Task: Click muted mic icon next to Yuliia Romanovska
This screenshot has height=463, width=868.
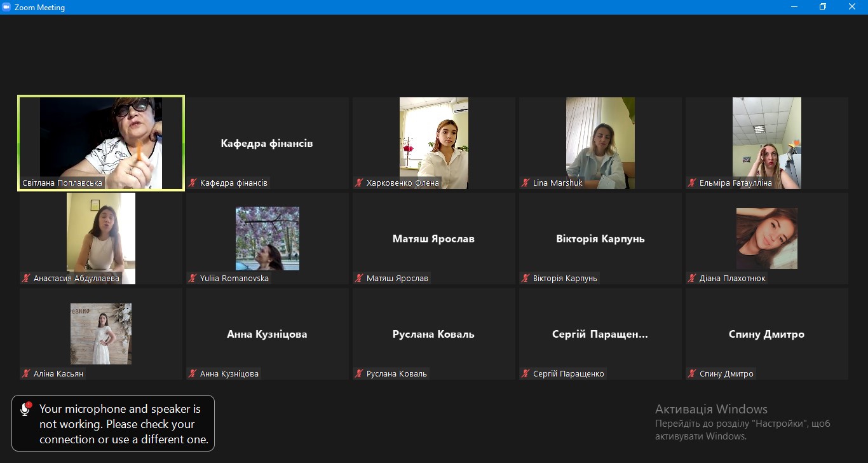Action: 193,279
